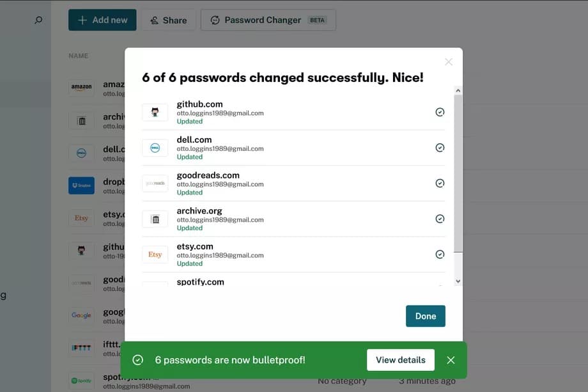Select the checkmark circle beside dell.com
588x392 pixels.
(x=440, y=147)
